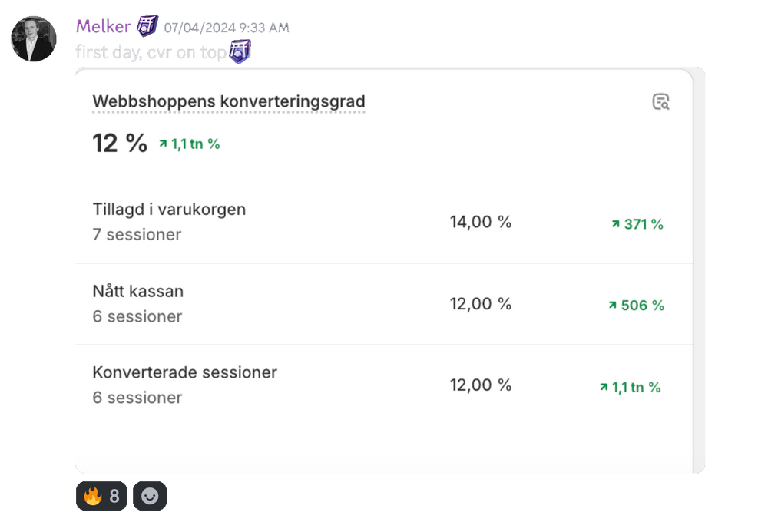Image resolution: width=768 pixels, height=532 pixels.
Task: Click Melker's profile picture
Action: pos(34,32)
